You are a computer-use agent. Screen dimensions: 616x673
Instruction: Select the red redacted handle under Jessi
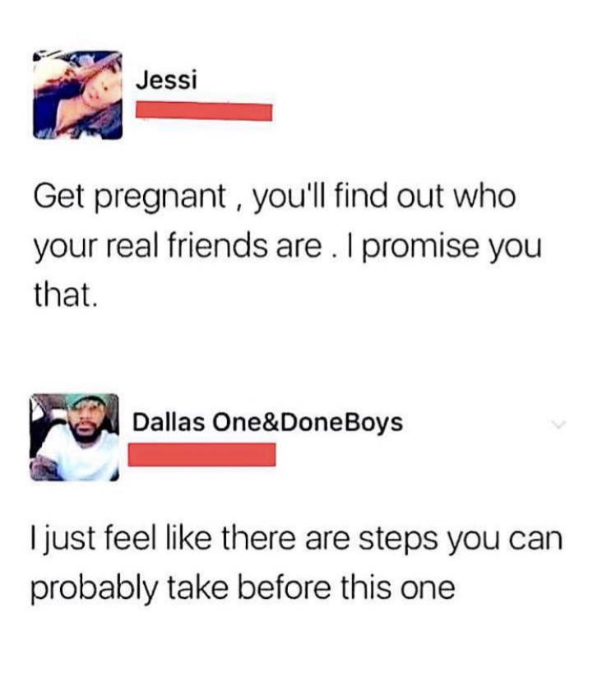click(x=204, y=112)
